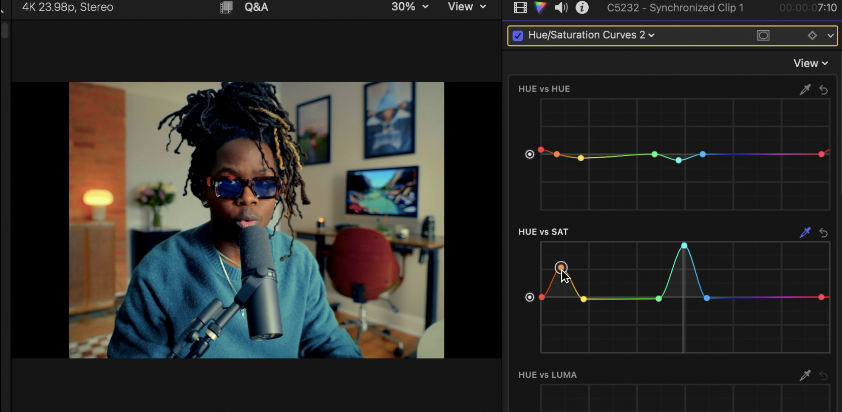The height and width of the screenshot is (412, 842).
Task: Click the HUE vs HUE label
Action: coord(544,89)
